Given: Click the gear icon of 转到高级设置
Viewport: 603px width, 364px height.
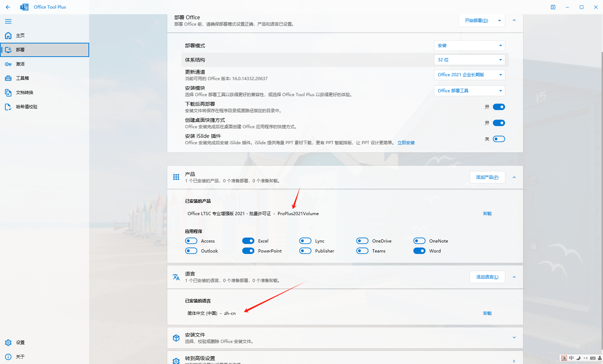Looking at the screenshot, I should point(176,361).
